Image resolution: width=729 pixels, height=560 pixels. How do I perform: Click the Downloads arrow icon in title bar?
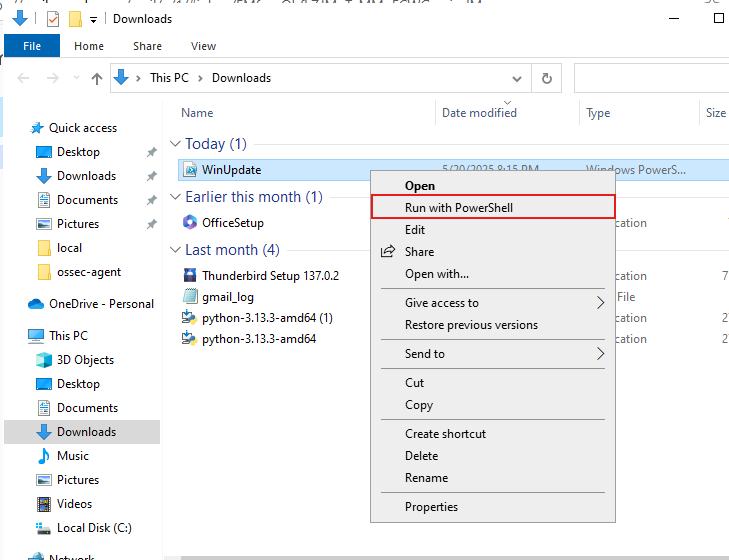20,19
